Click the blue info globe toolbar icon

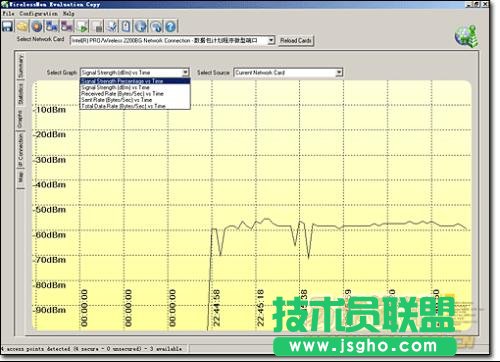click(141, 26)
